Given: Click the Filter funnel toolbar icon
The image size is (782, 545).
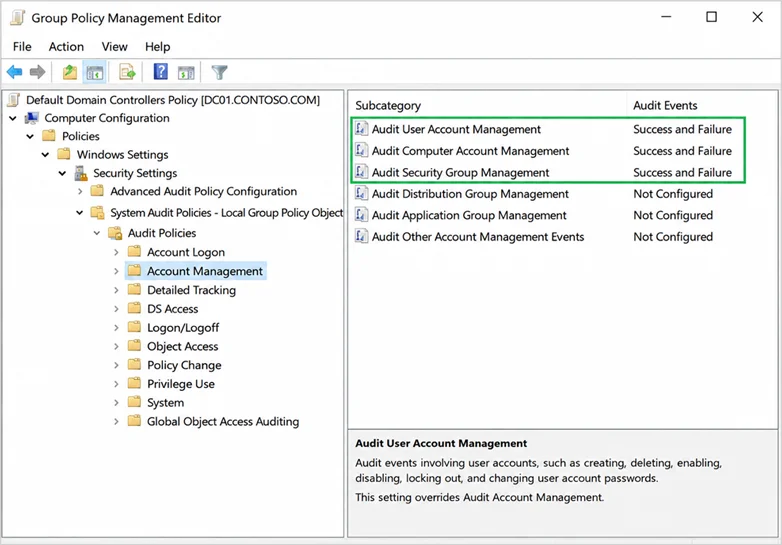Looking at the screenshot, I should click(219, 72).
